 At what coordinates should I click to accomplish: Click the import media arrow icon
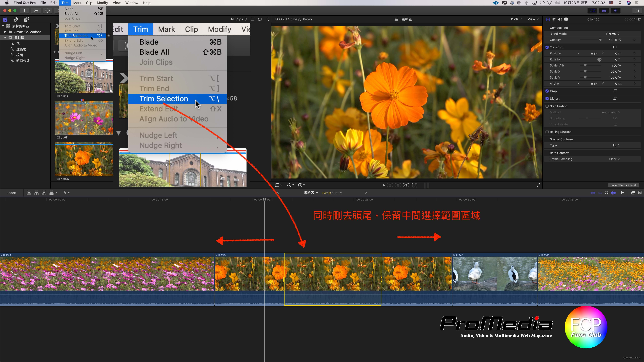[x=24, y=10]
